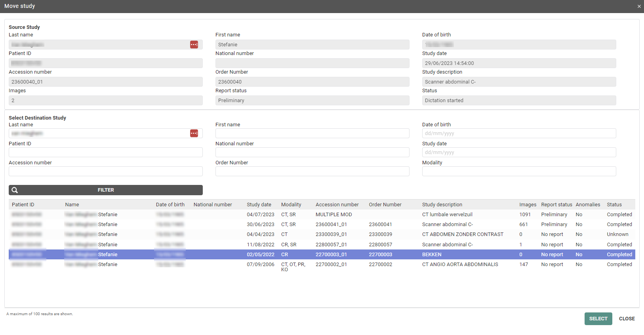The image size is (644, 335).
Task: Select the CT ABDOMEN ZONDER CONTRAST row
Action: pyautogui.click(x=463, y=234)
